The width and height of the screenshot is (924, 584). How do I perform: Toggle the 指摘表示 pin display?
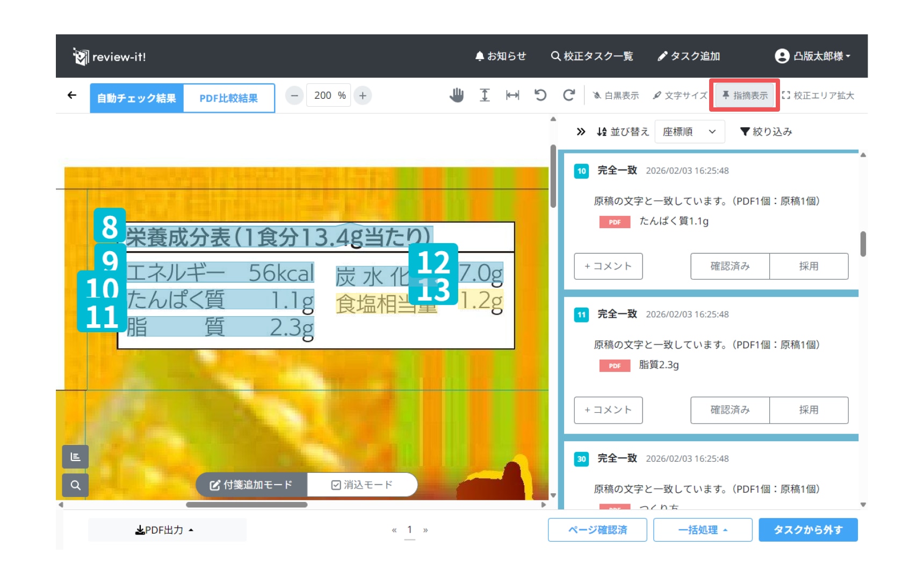pos(745,96)
